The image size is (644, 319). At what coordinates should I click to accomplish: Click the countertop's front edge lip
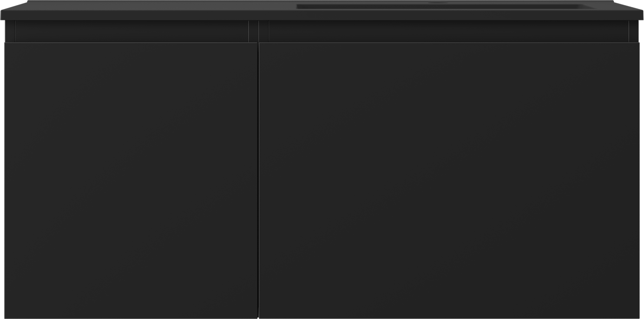pyautogui.click(x=322, y=15)
